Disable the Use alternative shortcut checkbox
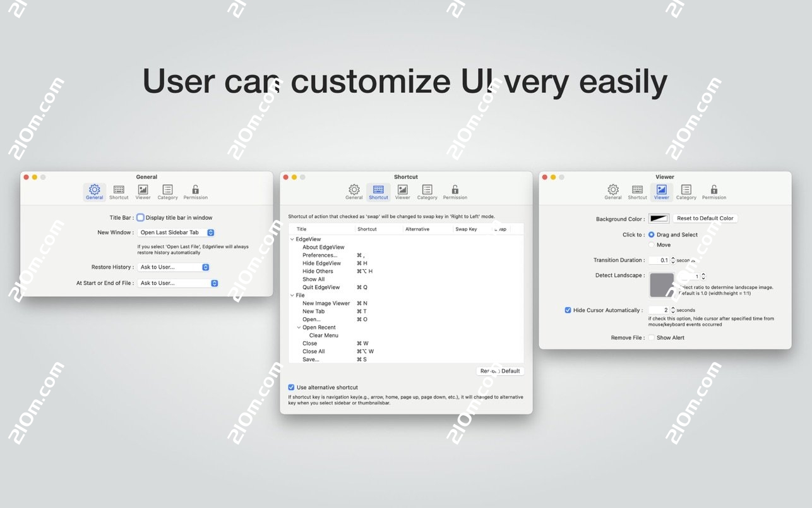812x508 pixels. (x=291, y=387)
